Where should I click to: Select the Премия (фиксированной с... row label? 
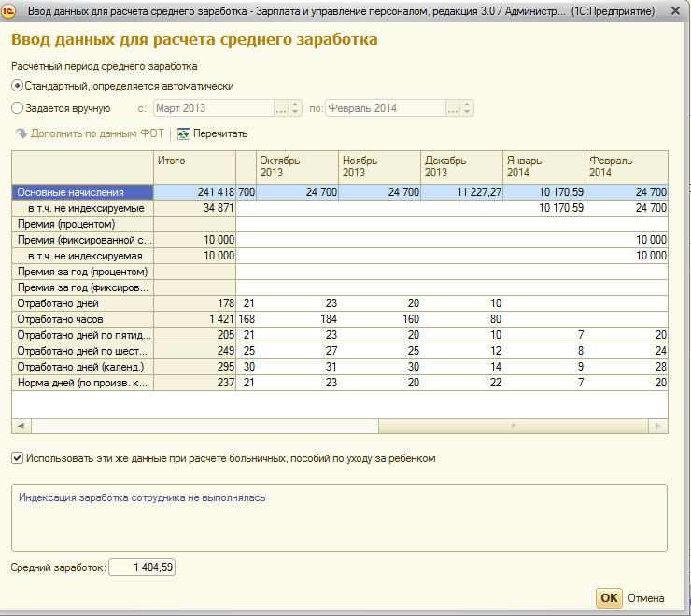[x=82, y=240]
